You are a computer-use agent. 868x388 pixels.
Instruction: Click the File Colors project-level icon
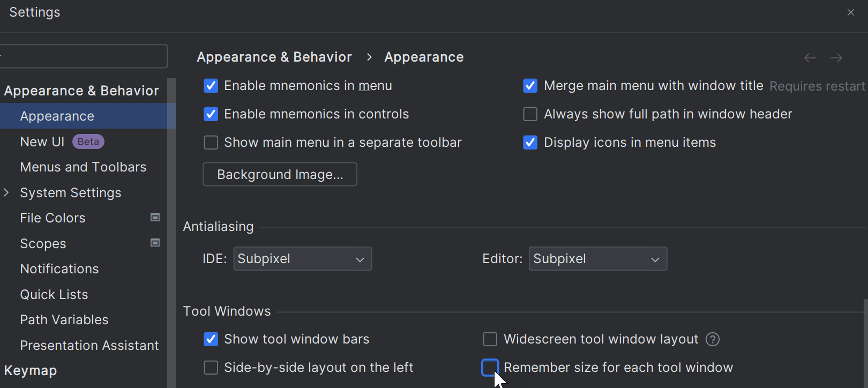click(155, 218)
